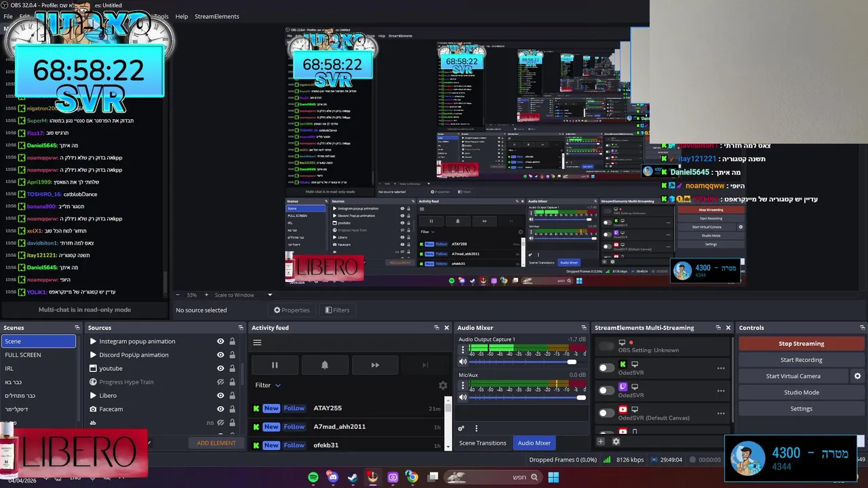The width and height of the screenshot is (868, 488).
Task: Switch to Audio Mixer tab
Action: coord(534,443)
